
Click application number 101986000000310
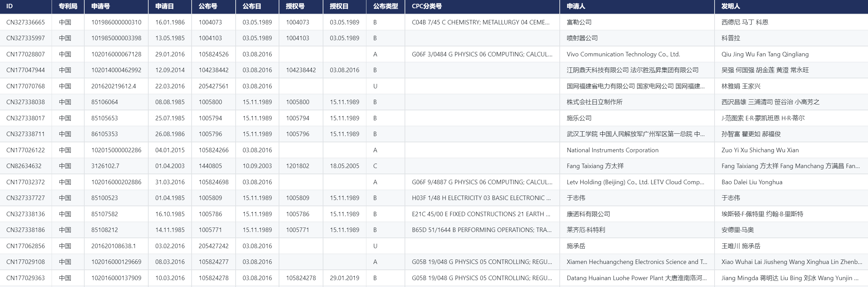pos(116,22)
